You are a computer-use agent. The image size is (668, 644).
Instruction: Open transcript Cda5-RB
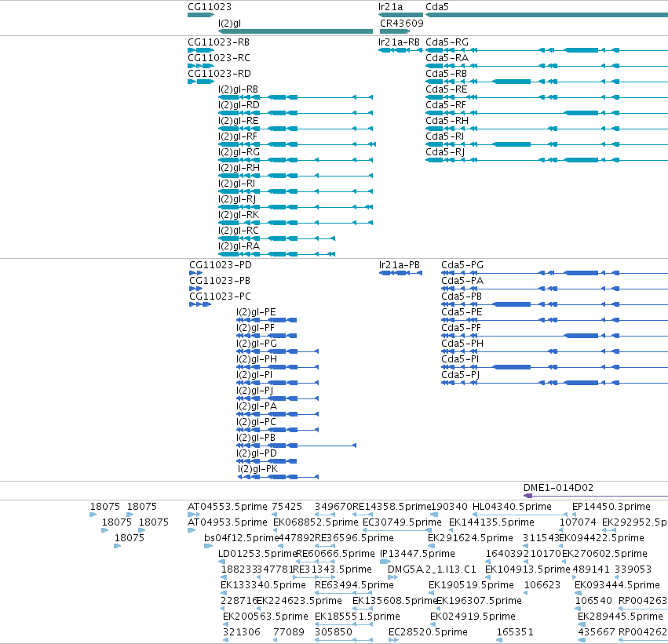coord(546,82)
